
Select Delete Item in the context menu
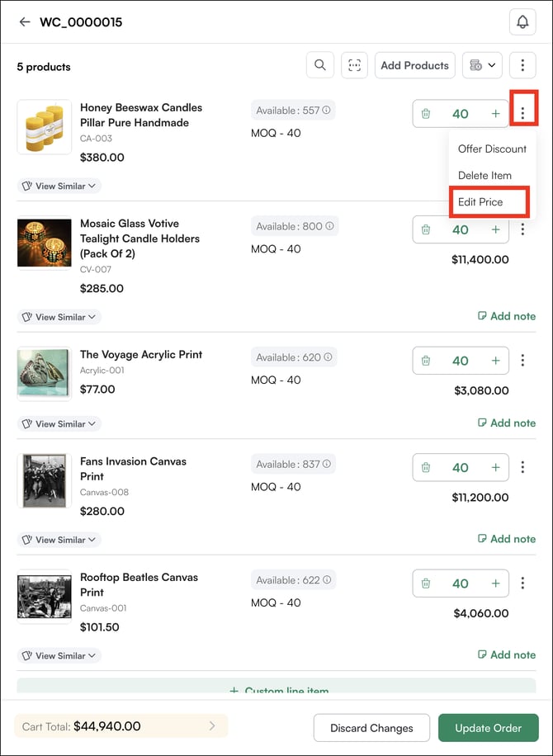pos(483,176)
